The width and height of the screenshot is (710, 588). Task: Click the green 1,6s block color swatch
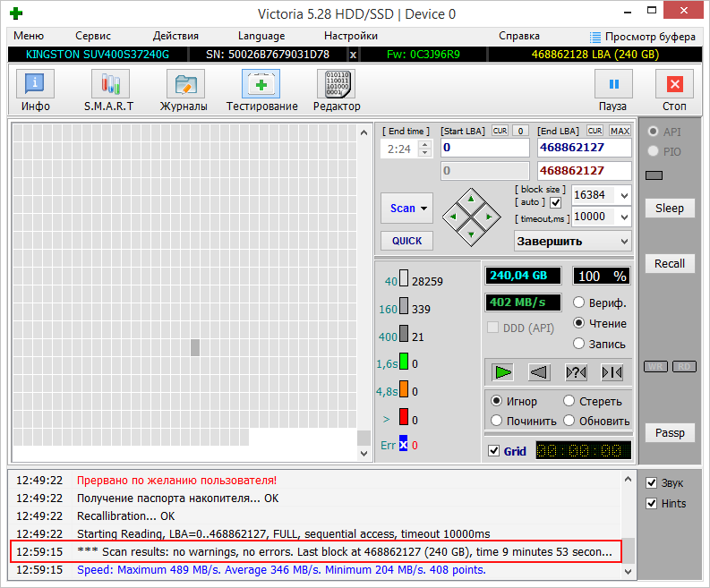404,362
